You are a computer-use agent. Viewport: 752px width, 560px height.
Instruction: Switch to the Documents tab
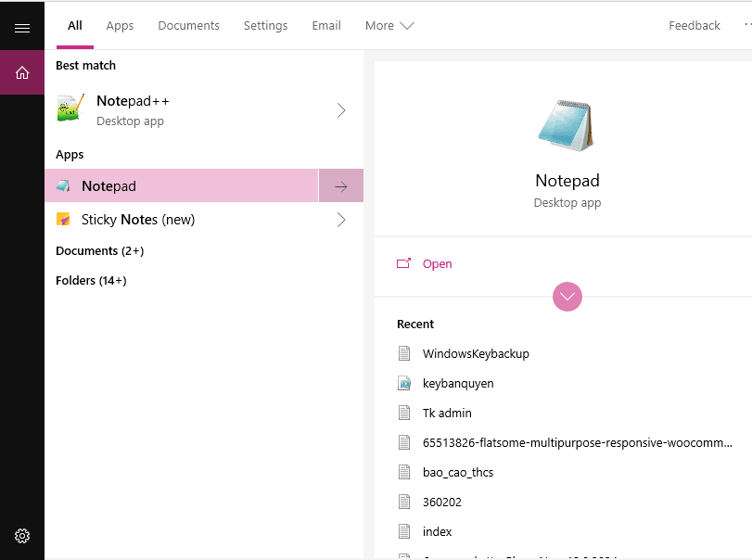188,25
